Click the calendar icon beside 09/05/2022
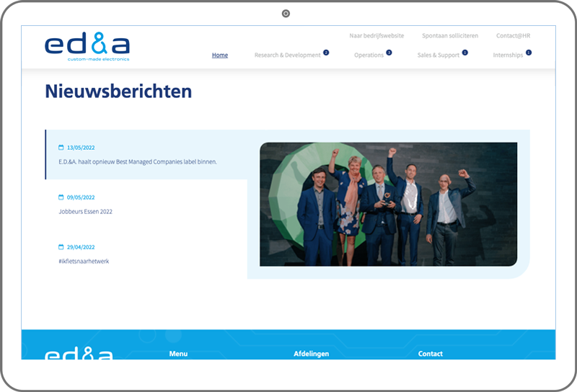Image resolution: width=577 pixels, height=392 pixels. 61,197
